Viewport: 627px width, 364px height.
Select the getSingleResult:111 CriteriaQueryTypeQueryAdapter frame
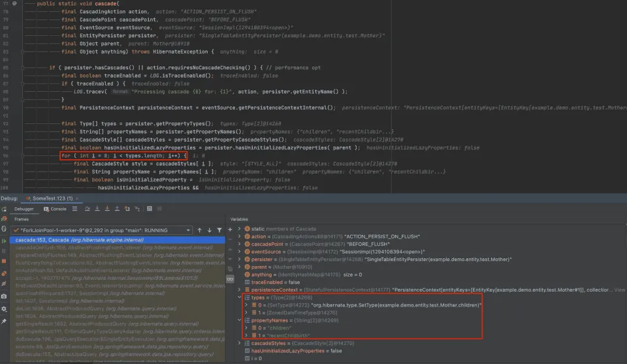coord(118,331)
